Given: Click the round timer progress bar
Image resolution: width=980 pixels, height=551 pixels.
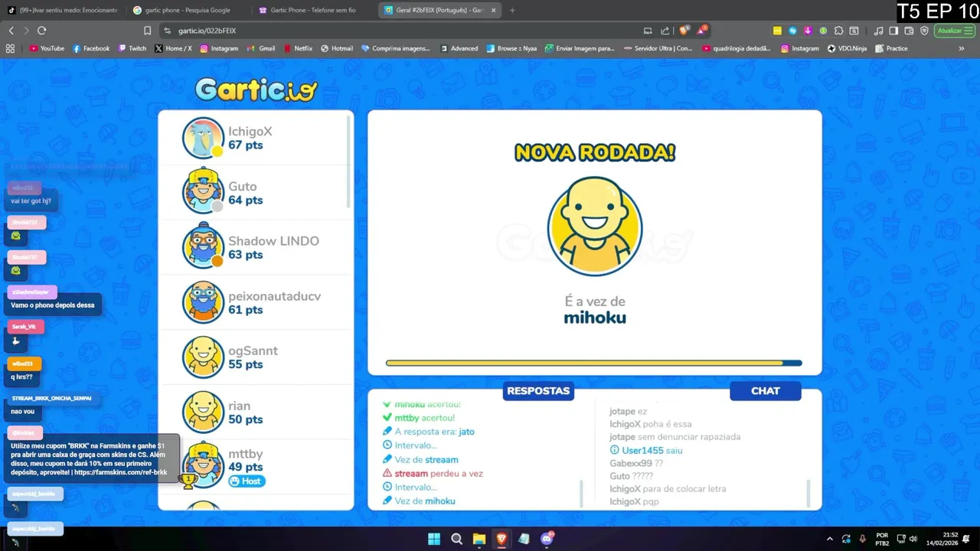Looking at the screenshot, I should tap(594, 363).
